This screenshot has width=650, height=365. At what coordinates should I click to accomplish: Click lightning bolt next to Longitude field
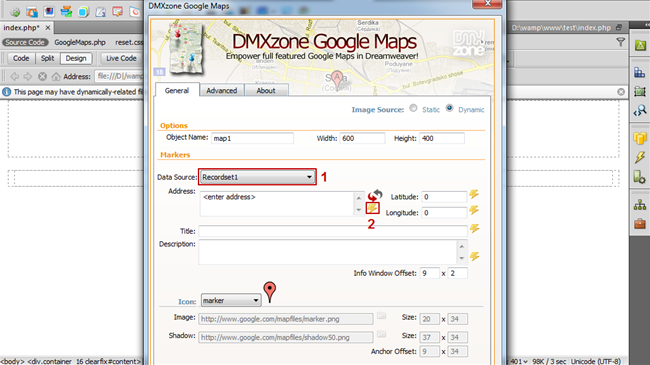474,210
